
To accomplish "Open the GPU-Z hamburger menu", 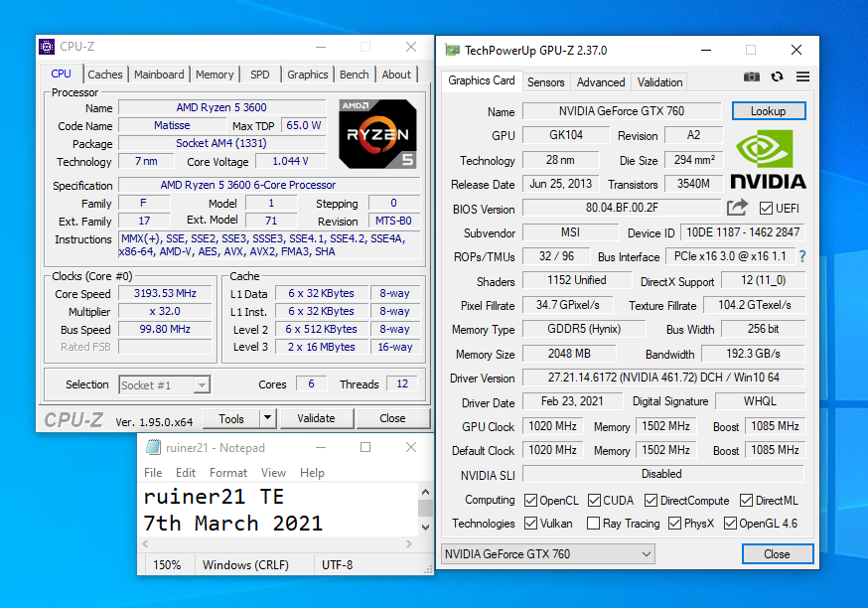I will (802, 76).
